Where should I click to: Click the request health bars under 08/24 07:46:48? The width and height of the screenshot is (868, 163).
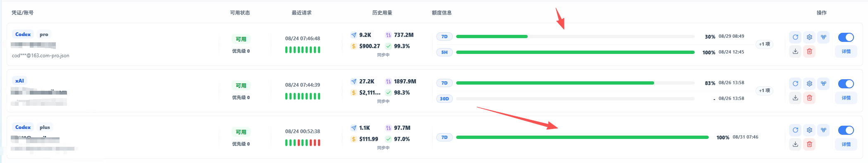tap(303, 50)
